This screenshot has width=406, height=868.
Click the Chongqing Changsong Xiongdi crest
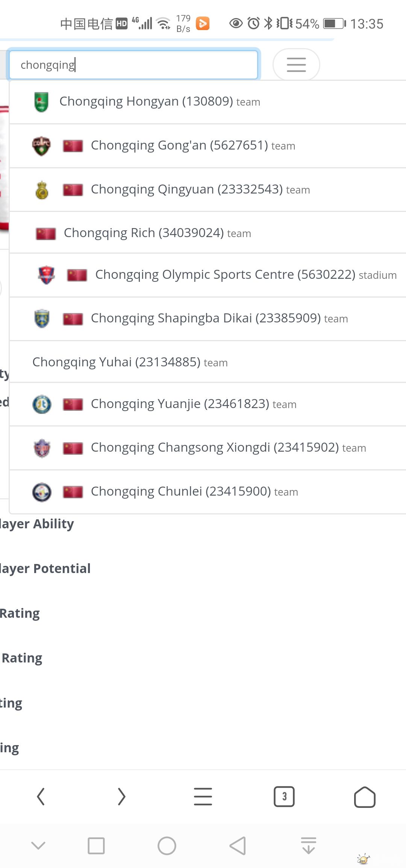pos(42,448)
